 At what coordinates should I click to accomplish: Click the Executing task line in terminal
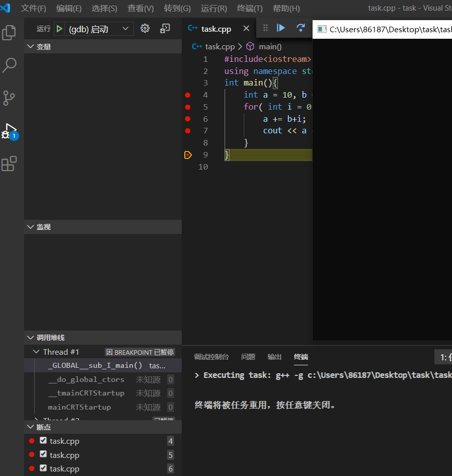pyautogui.click(x=323, y=375)
